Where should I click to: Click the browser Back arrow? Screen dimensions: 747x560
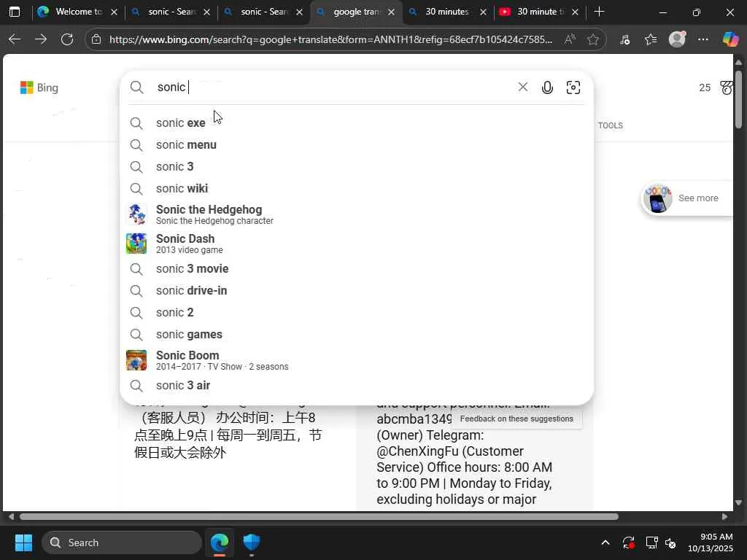pyautogui.click(x=15, y=39)
